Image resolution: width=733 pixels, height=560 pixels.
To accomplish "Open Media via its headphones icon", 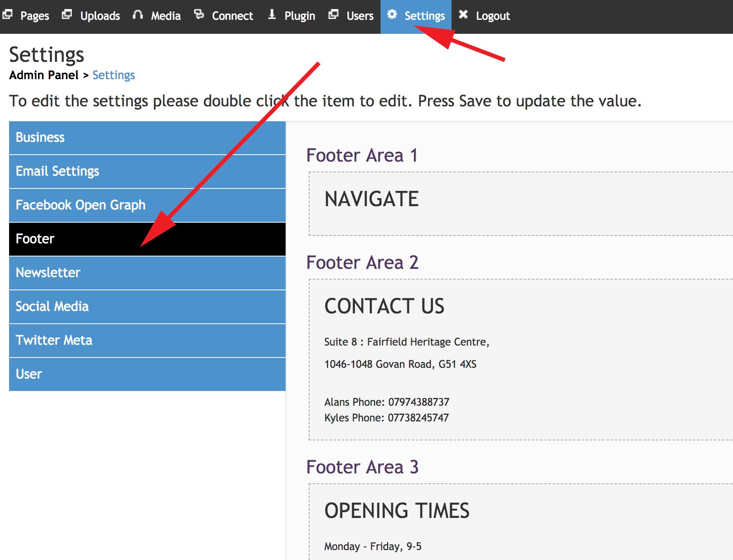I will 137,14.
